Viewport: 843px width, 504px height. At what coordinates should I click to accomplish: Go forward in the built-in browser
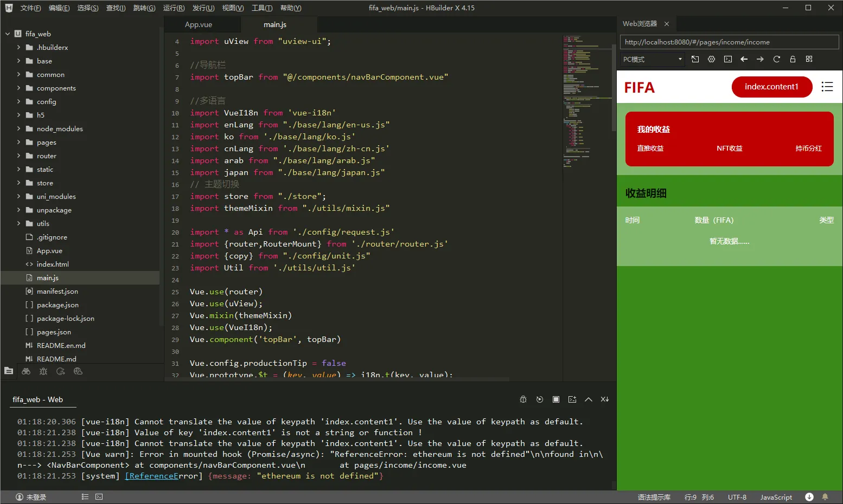pyautogui.click(x=761, y=59)
